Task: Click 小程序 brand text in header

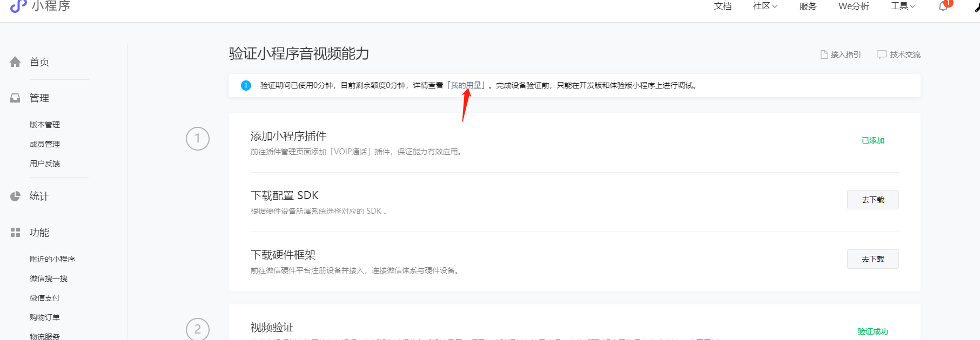Action: 51,6
